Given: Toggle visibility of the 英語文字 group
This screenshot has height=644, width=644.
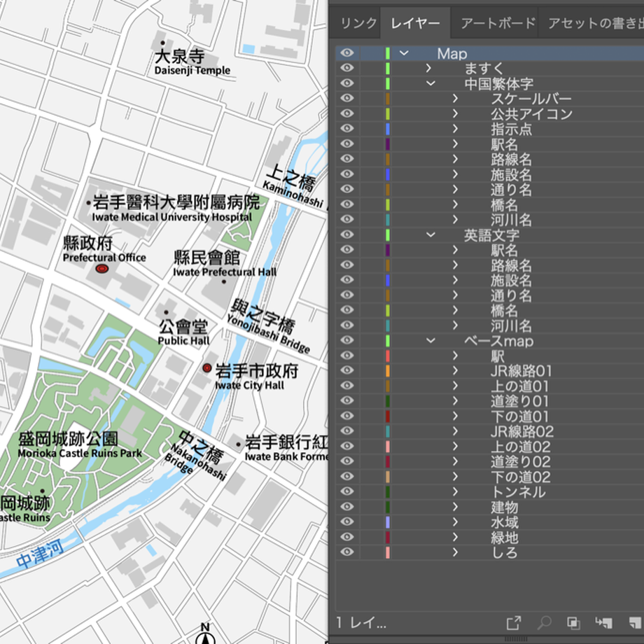Looking at the screenshot, I should click(347, 234).
